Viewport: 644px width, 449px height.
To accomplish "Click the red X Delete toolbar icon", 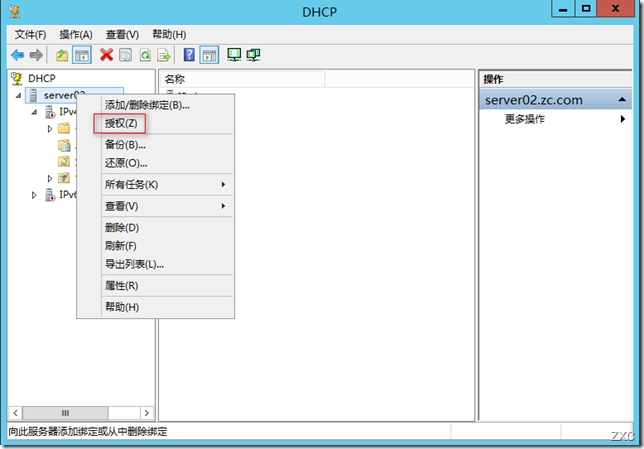I will tap(106, 55).
